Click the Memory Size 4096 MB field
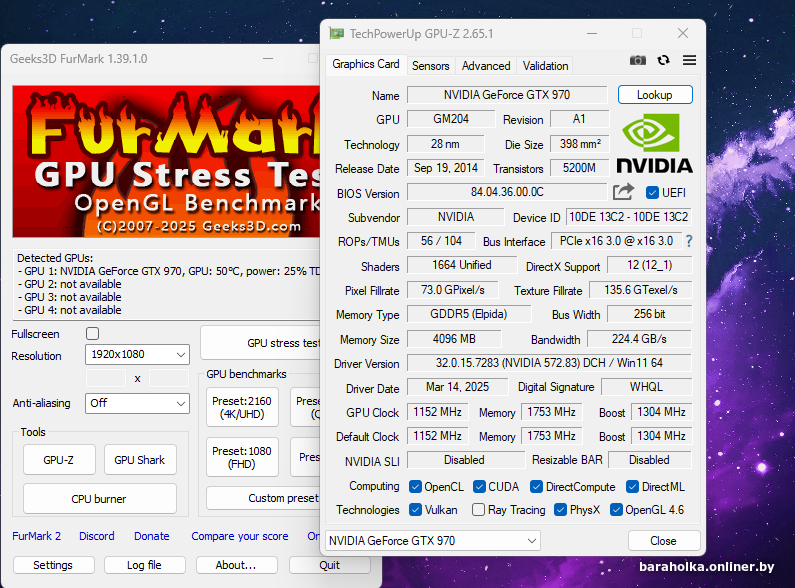Screen dimensions: 795x588 (x=454, y=339)
